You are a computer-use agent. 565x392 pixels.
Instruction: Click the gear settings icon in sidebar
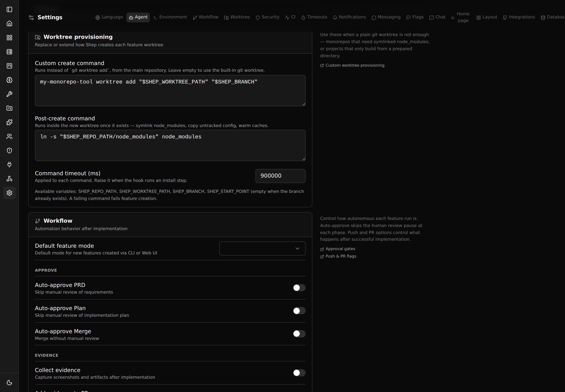(9, 193)
